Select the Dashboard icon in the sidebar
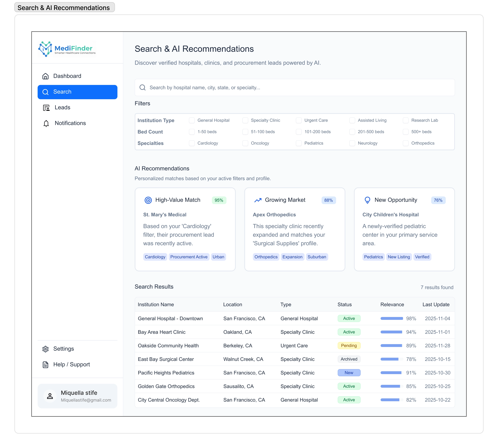This screenshot has height=448, width=498. (46, 76)
